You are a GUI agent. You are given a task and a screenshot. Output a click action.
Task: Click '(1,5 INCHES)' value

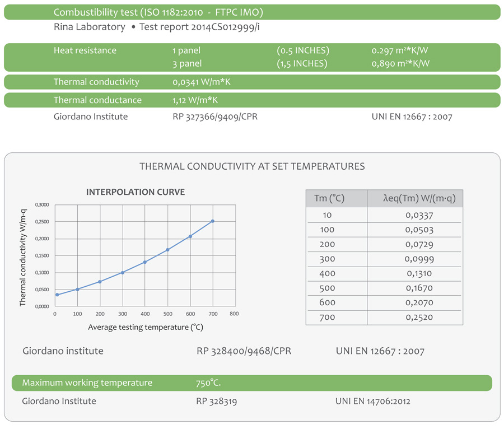(x=302, y=64)
